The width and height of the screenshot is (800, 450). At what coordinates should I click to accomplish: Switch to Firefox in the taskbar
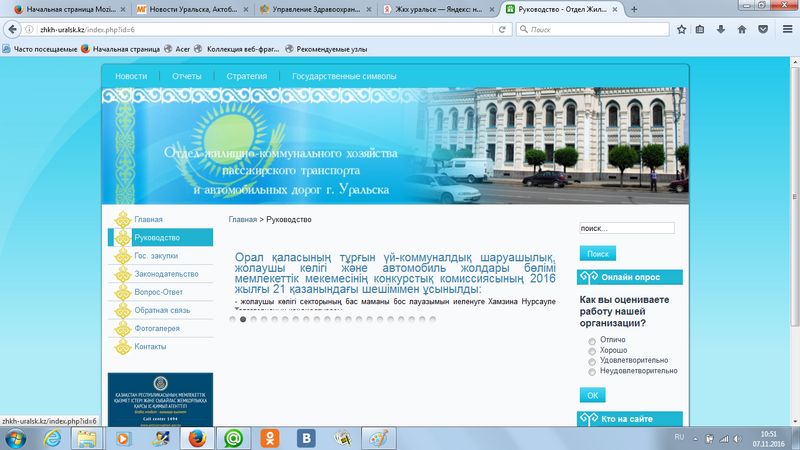coord(197,438)
